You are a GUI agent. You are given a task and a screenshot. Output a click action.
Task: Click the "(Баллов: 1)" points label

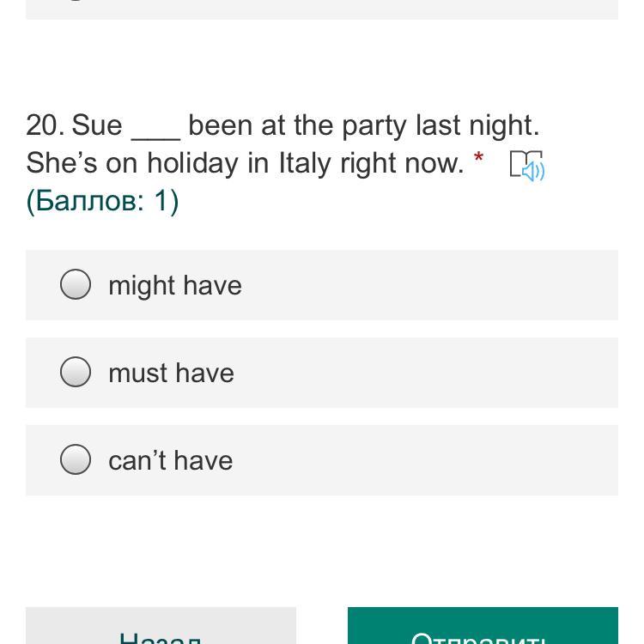click(x=102, y=201)
